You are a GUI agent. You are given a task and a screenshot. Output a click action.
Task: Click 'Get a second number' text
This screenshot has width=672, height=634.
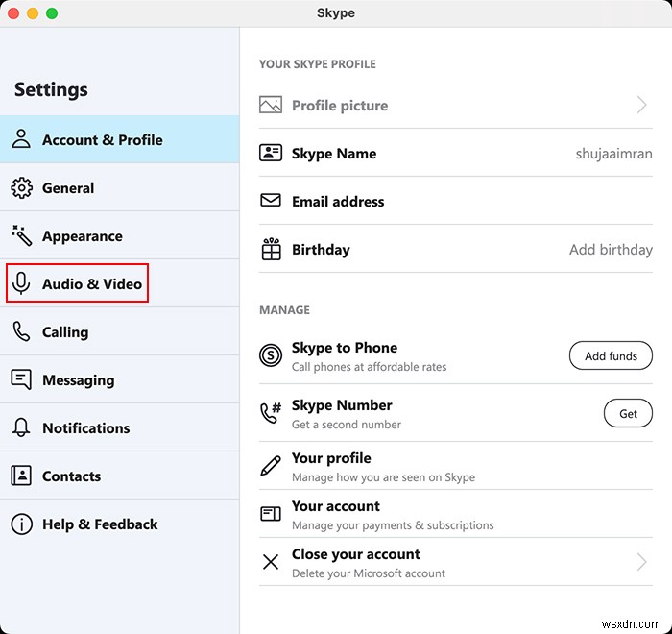coord(347,425)
